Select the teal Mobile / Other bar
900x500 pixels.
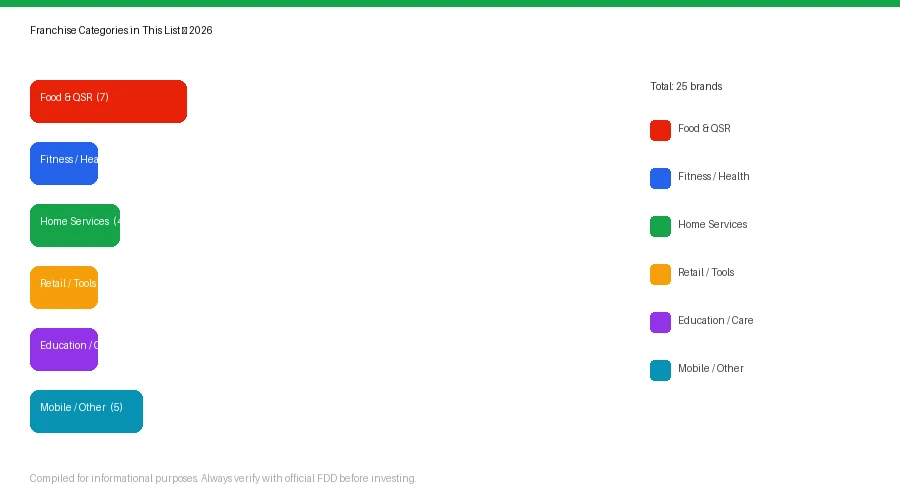click(86, 411)
